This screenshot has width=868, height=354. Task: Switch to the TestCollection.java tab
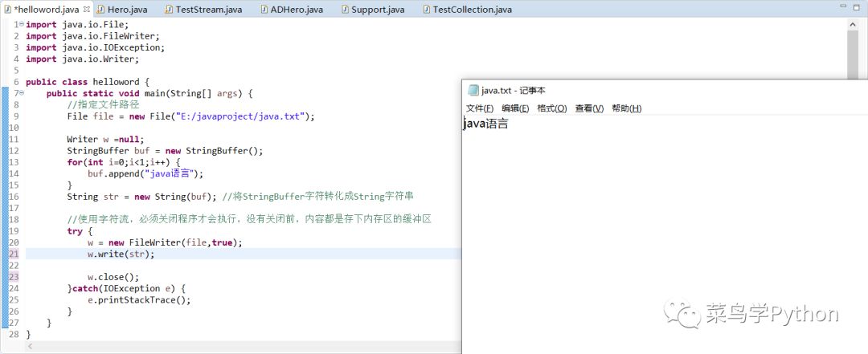click(467, 10)
